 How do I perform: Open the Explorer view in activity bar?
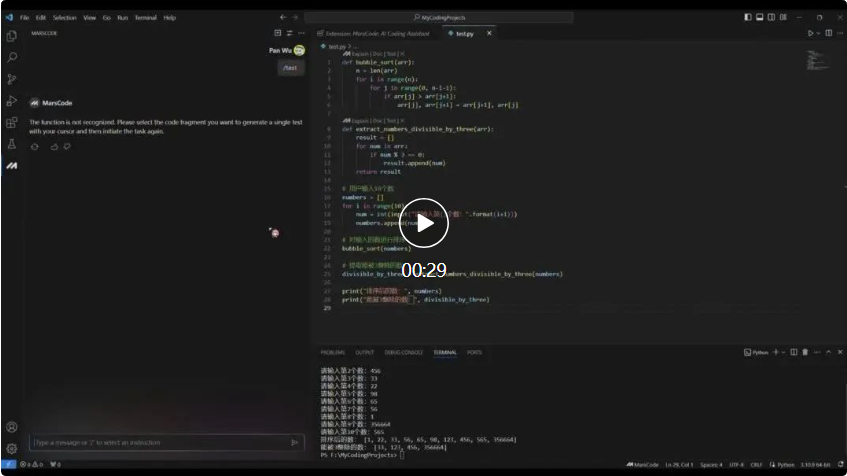point(12,36)
